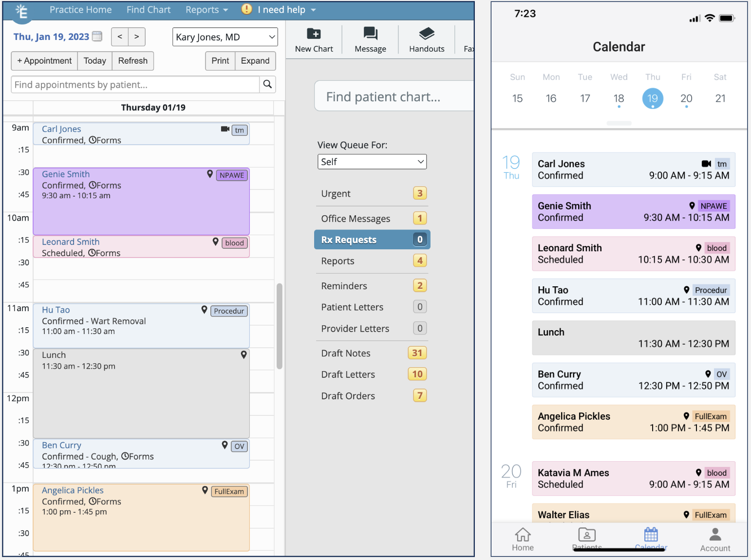Click the Today button
The height and width of the screenshot is (560, 751).
tap(95, 61)
